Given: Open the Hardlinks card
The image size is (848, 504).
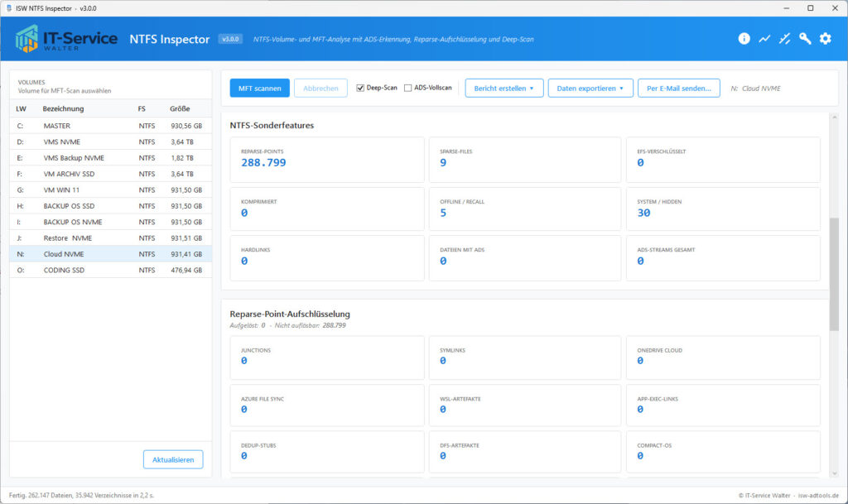Looking at the screenshot, I should click(327, 257).
